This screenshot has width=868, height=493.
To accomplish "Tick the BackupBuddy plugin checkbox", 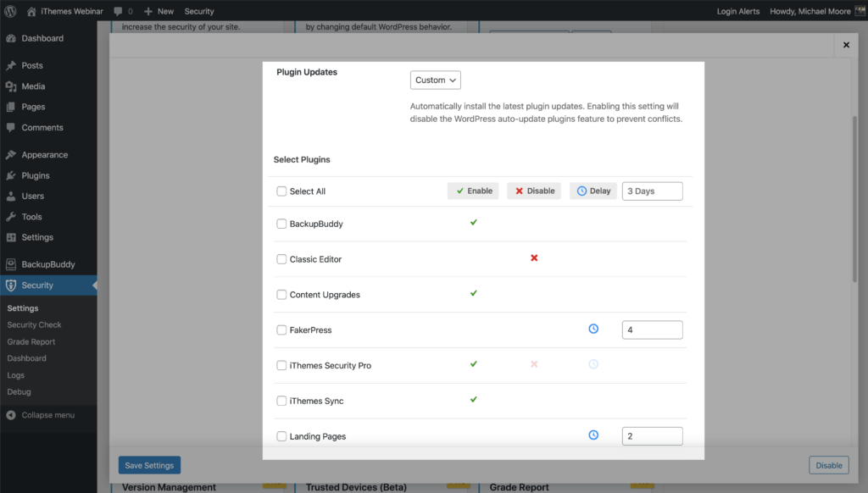I will [x=281, y=224].
